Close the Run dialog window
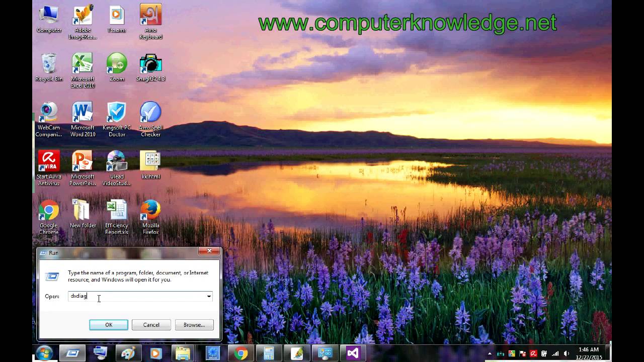 209,251
